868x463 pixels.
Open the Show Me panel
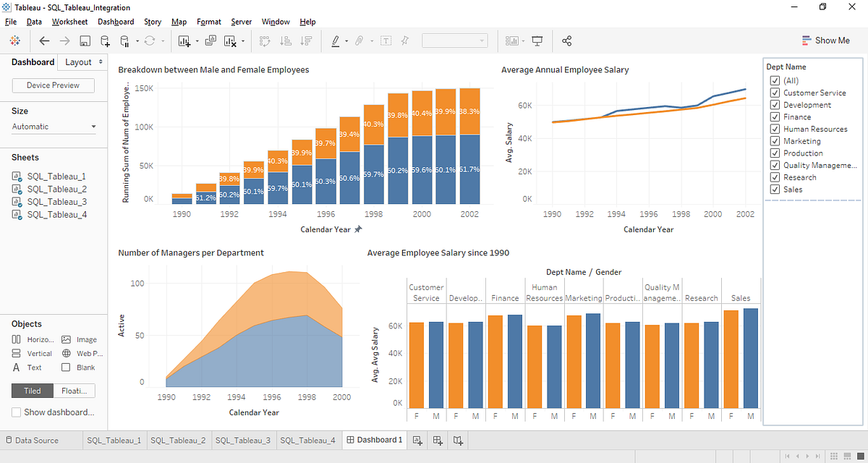coord(825,40)
